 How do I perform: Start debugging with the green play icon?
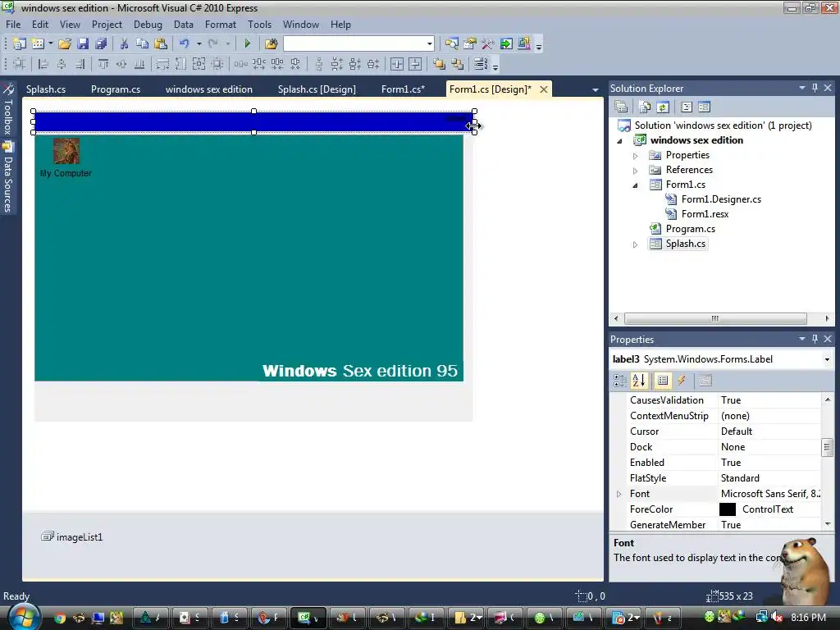248,43
